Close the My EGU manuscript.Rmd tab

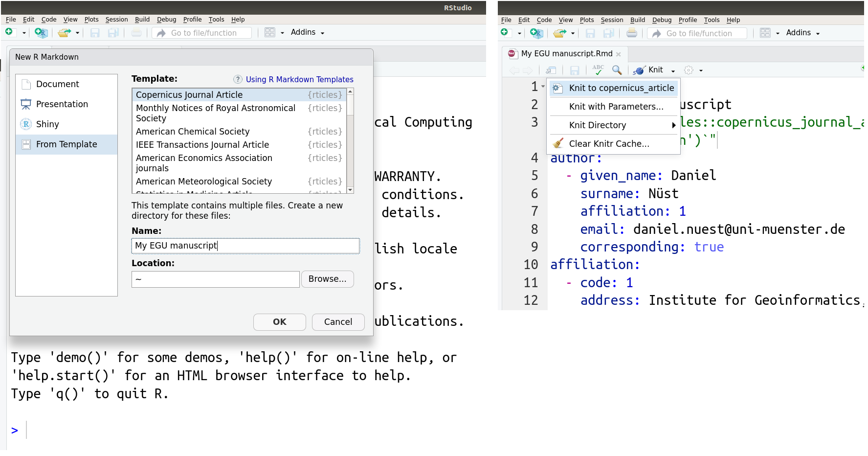click(x=619, y=54)
